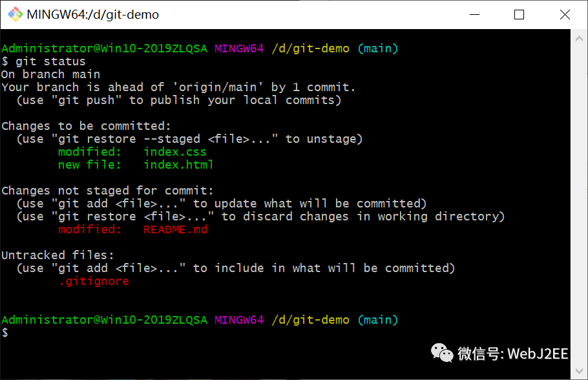Viewport: 588px width, 380px height.
Task: Select the Administrator@Win10-2019ZLQSA prompt text
Action: coord(103,48)
